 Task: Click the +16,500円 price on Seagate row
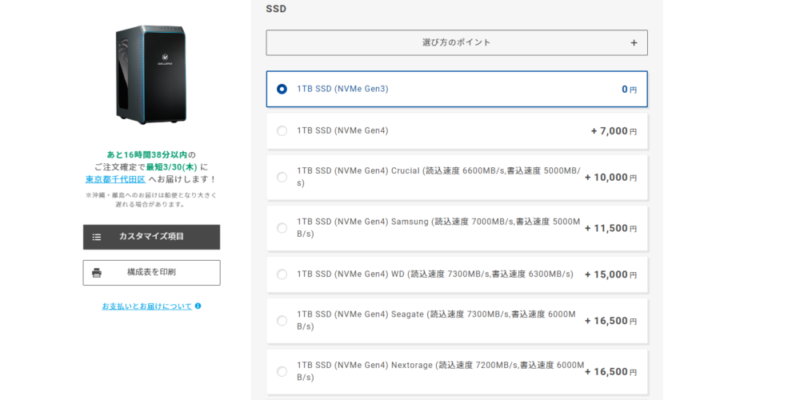pos(613,321)
